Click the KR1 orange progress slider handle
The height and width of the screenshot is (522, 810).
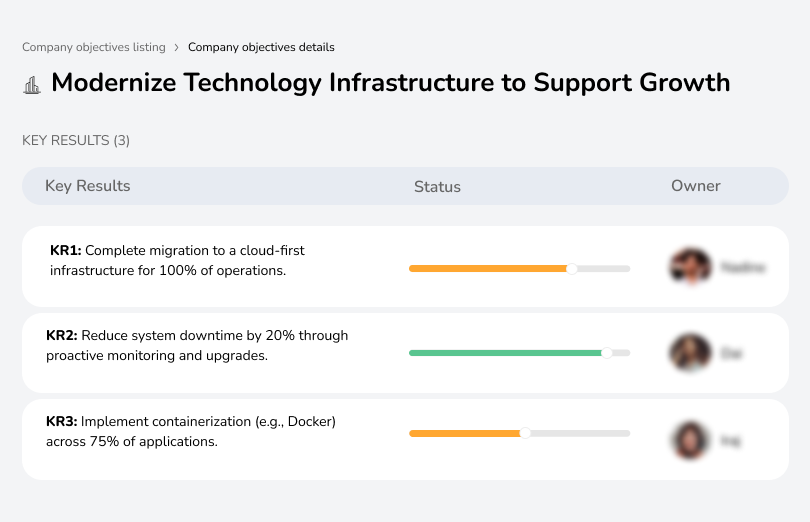tap(571, 269)
